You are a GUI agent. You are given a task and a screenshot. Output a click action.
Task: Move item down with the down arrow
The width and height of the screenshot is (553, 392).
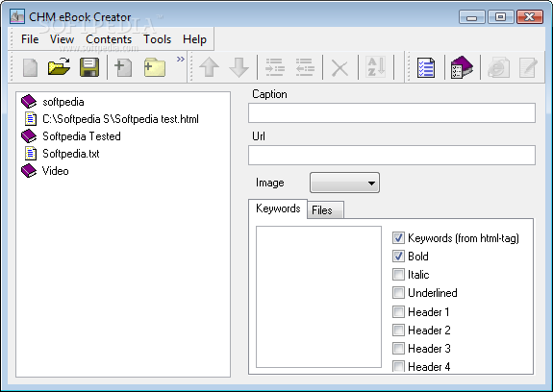click(239, 67)
